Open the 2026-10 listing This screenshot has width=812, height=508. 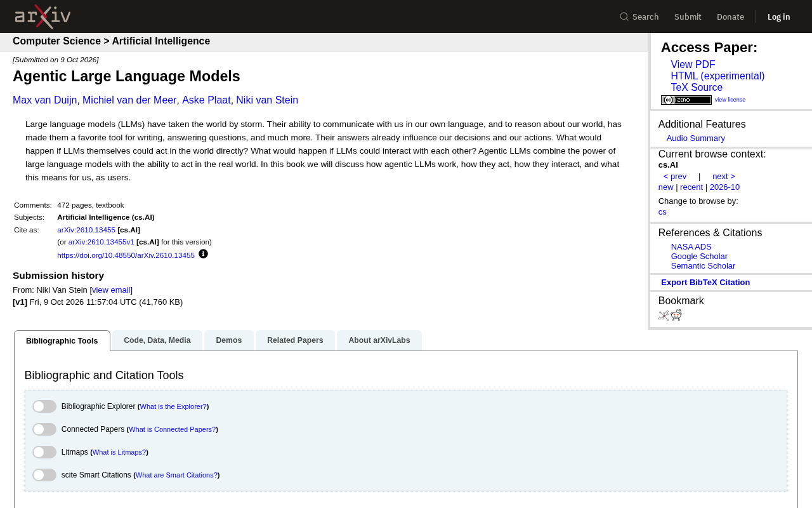[724, 187]
